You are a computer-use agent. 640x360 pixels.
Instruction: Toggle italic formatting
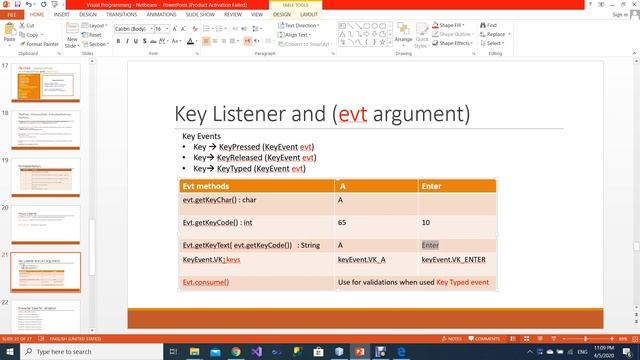point(127,41)
